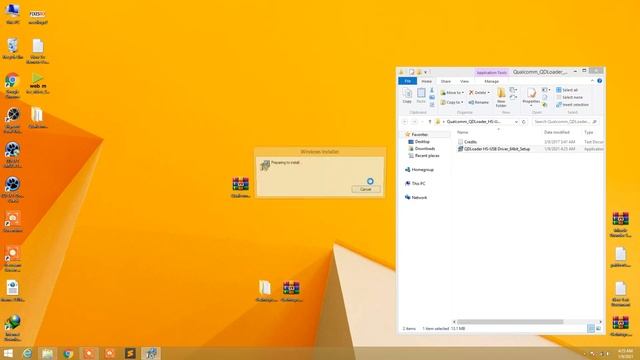640x360 pixels.
Task: Expand the address bar history dropdown
Action: tap(516, 122)
